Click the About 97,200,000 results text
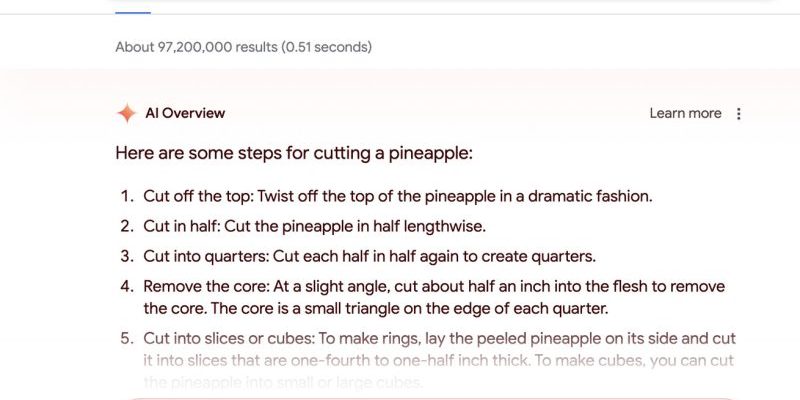Viewport: 800px width, 400px height. [x=196, y=47]
